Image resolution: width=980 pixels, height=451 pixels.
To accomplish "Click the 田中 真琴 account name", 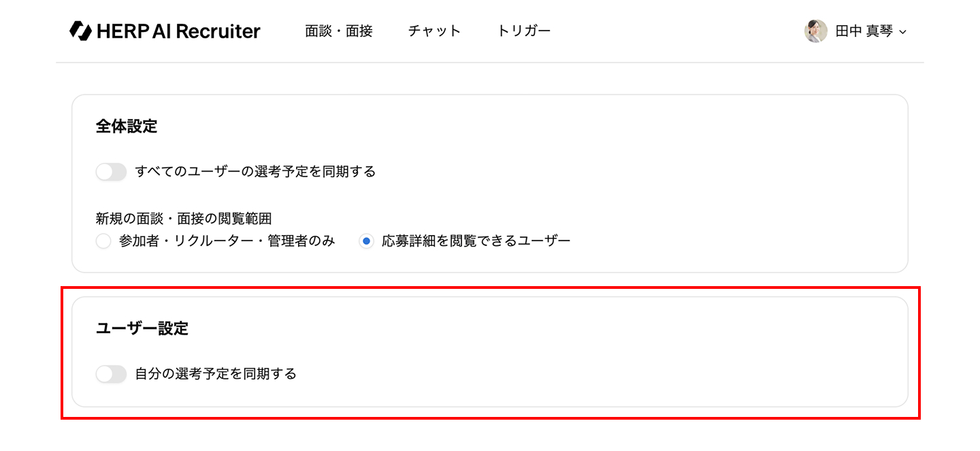I will pyautogui.click(x=864, y=31).
